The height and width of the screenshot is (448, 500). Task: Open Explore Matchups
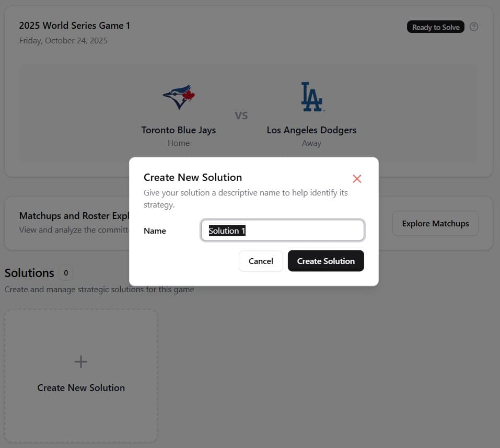435,223
